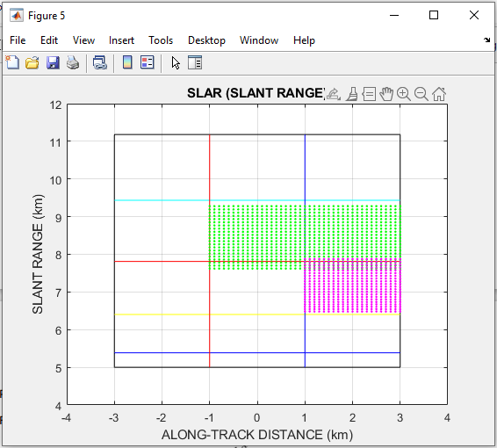Viewport: 497px width, 448px height.
Task: Open the Property Inspector icon
Action: [x=195, y=62]
